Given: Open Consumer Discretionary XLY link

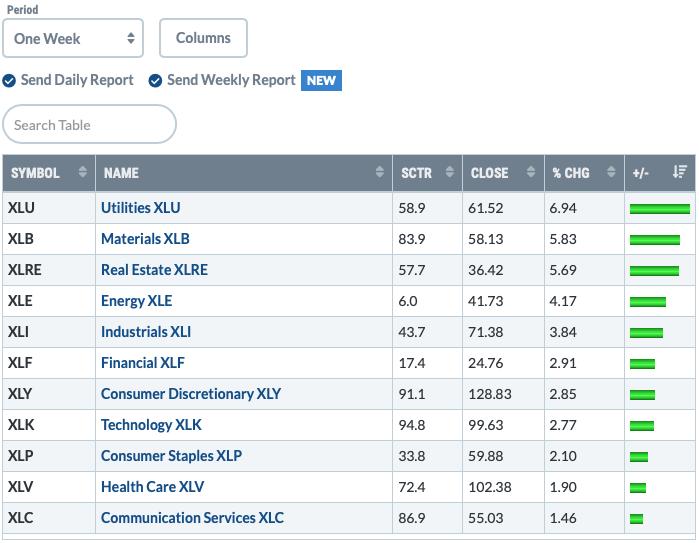Looking at the screenshot, I should (191, 394).
